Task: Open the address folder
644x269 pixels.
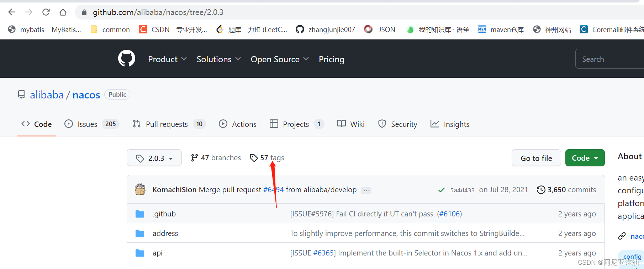Action: coord(165,233)
